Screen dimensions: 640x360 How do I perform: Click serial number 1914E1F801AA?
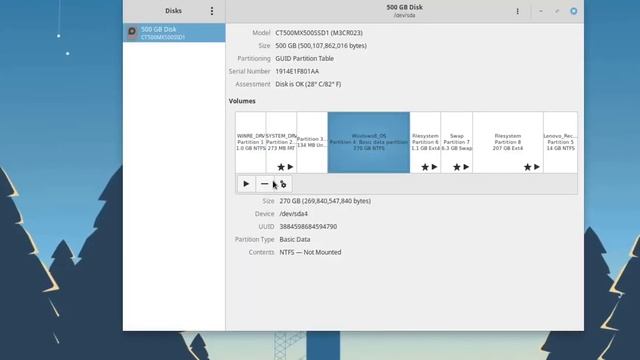coord(297,71)
